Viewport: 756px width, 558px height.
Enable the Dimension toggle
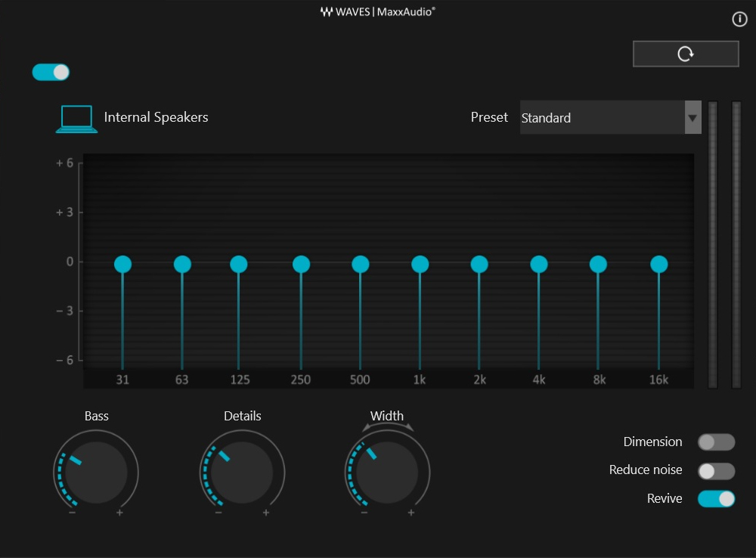tap(716, 442)
